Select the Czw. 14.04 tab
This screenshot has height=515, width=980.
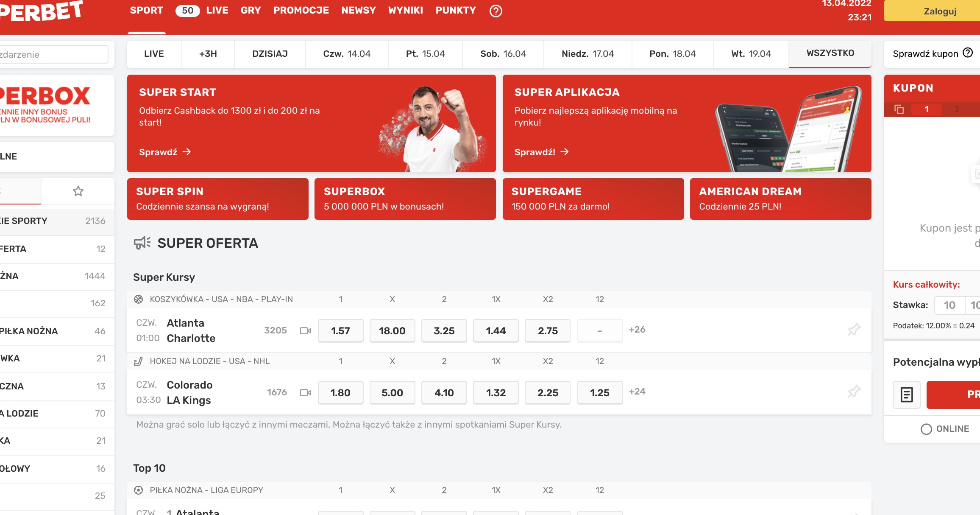(x=347, y=54)
